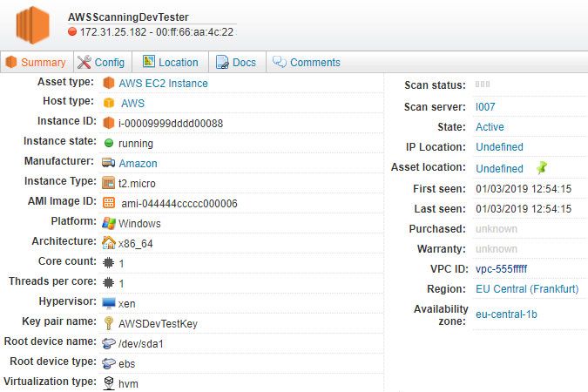Click the Warranty unknown value

(x=497, y=249)
